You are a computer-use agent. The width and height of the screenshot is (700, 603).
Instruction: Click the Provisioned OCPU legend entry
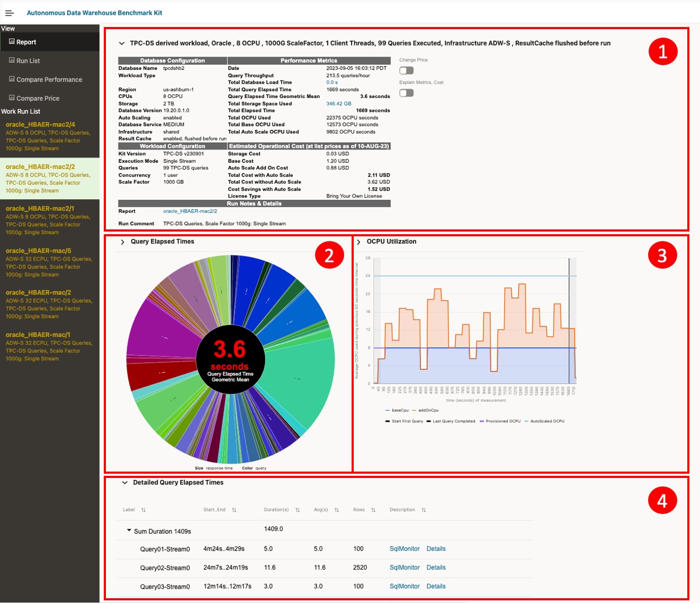click(x=500, y=421)
